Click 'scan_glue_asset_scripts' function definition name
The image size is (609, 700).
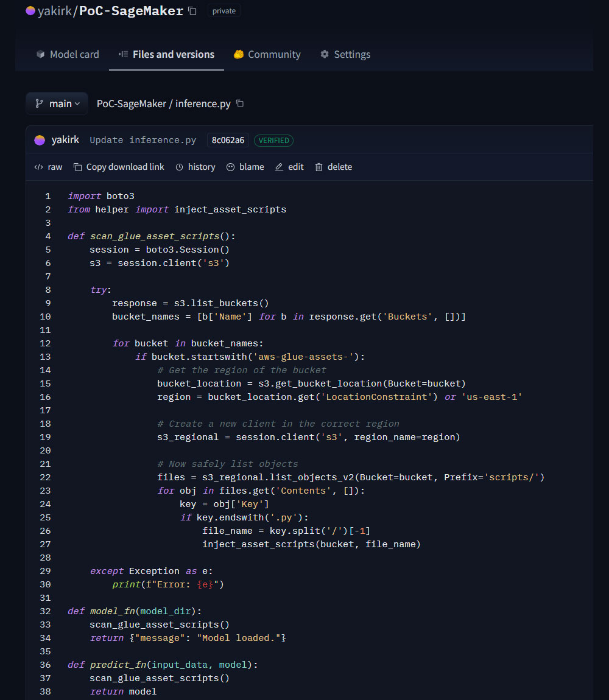[x=155, y=236]
